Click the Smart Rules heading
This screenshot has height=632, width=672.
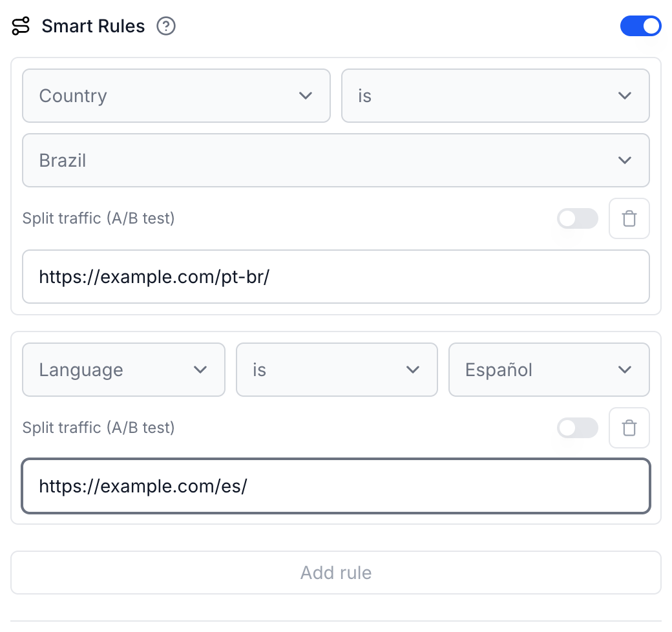pyautogui.click(x=93, y=26)
